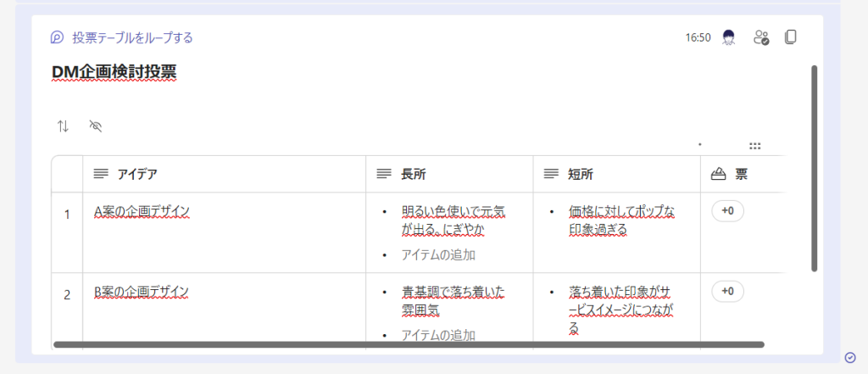This screenshot has height=374, width=868.
Task: Toggle the hide votes eye-slash icon
Action: 96,126
